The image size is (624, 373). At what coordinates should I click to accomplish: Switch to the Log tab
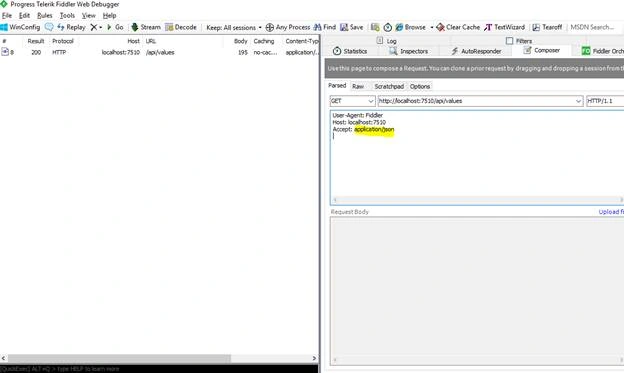coord(386,41)
